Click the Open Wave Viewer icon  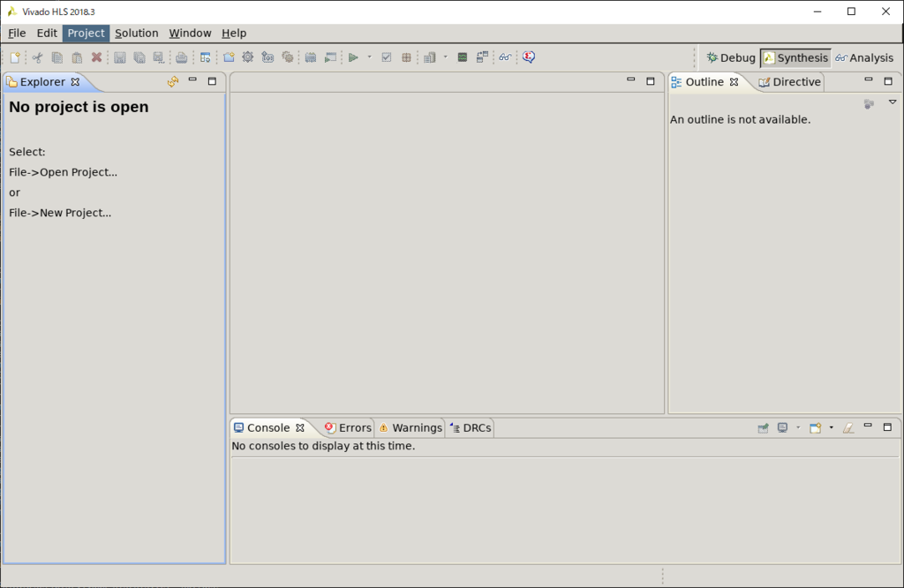pos(463,57)
